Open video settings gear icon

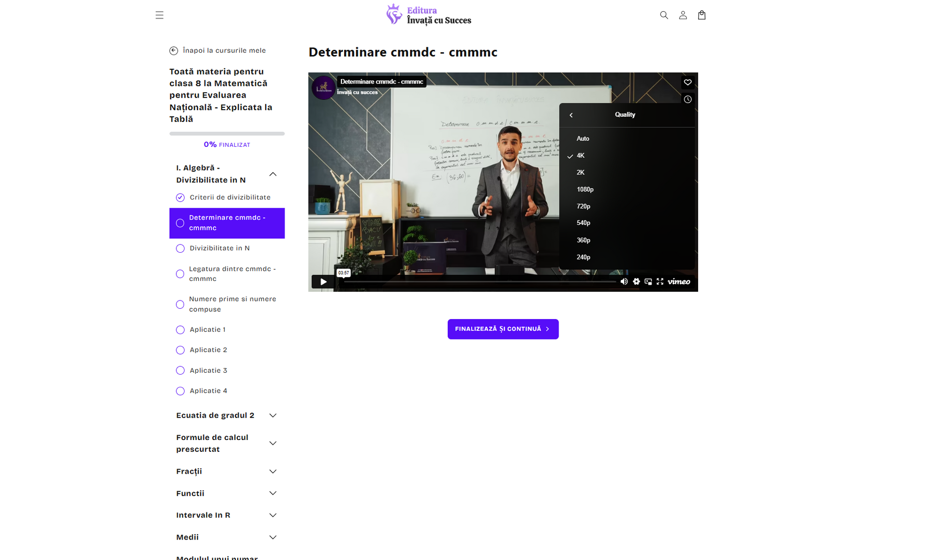click(x=636, y=281)
